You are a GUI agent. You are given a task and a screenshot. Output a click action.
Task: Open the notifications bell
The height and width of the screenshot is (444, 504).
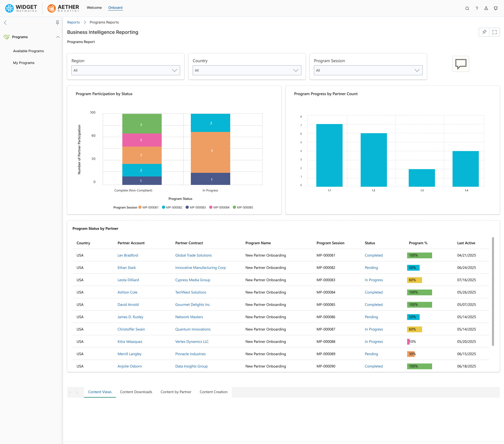[x=496, y=8]
